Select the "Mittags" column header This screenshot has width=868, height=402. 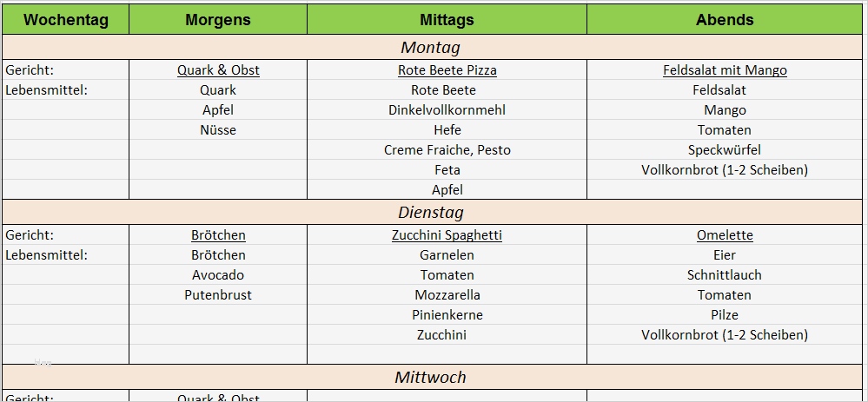pos(447,20)
